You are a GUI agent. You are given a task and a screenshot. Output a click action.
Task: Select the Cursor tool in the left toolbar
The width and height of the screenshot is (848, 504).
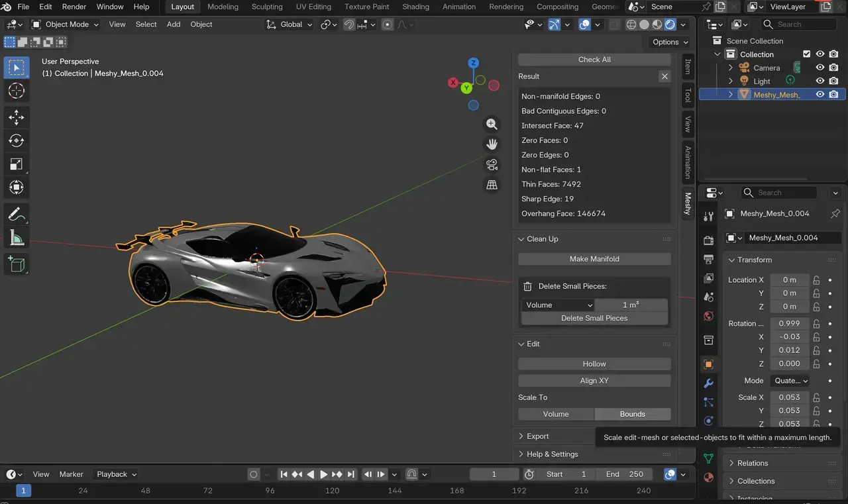17,91
